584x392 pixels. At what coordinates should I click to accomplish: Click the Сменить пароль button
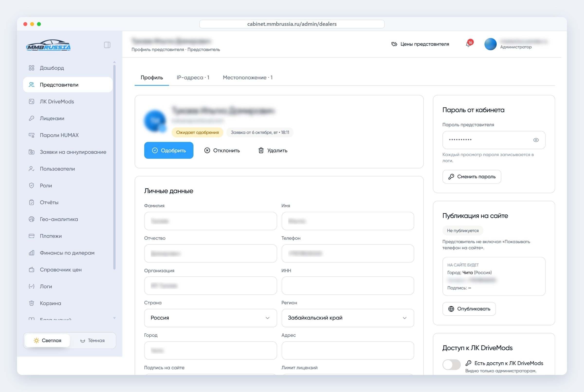(472, 176)
